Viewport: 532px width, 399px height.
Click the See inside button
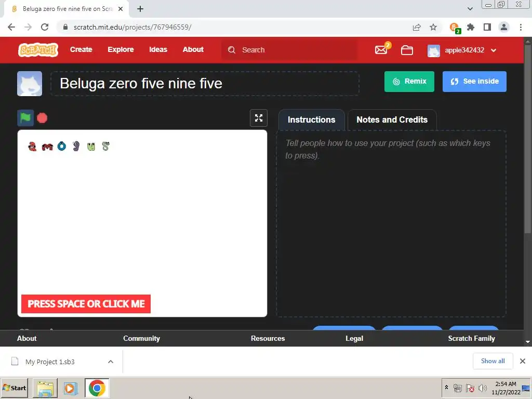click(x=474, y=82)
